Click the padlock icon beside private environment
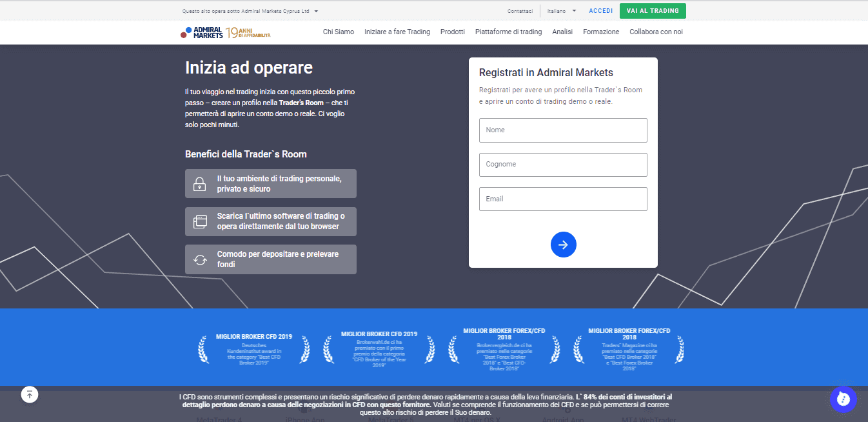 click(200, 183)
